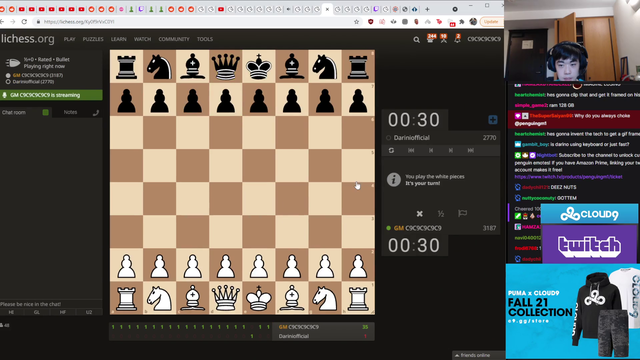Image resolution: width=640 pixels, height=360 pixels.
Task: Click the blue plus add-time button
Action: pyautogui.click(x=493, y=120)
